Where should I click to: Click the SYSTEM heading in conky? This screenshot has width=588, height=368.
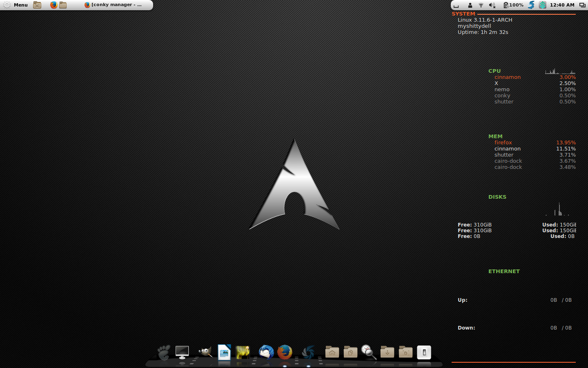pyautogui.click(x=463, y=13)
